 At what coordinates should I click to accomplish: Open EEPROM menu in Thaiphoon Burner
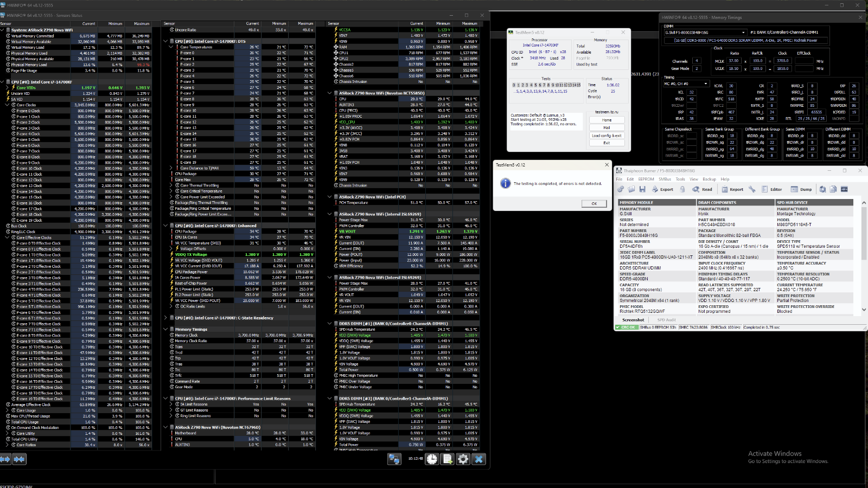click(646, 179)
